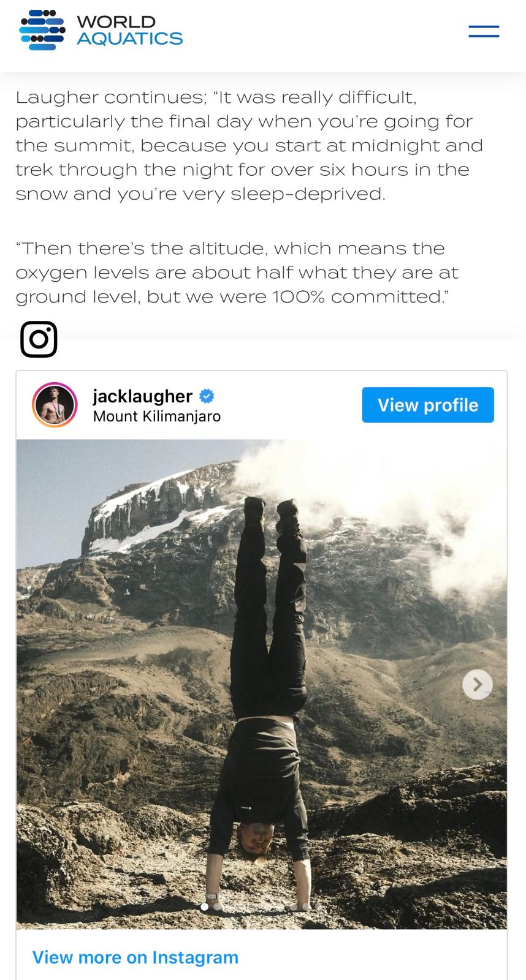Screen dimensions: 526x980
Task: Click the blue verified badge
Action: 207,396
